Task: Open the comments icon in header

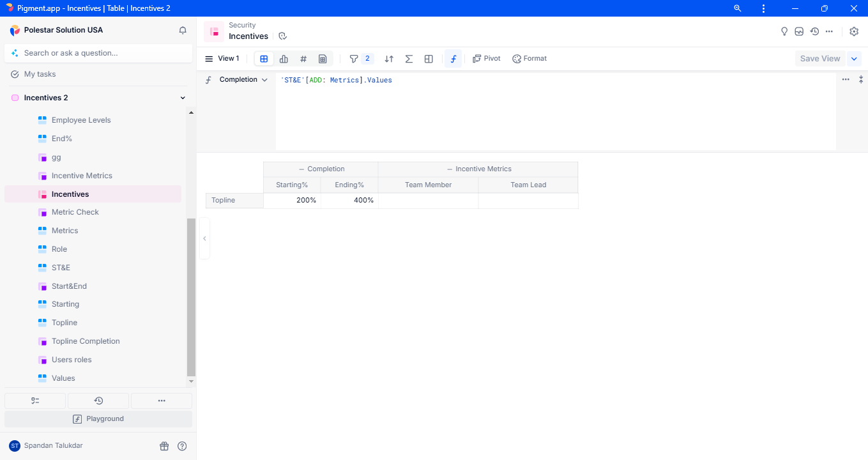Action: (799, 31)
